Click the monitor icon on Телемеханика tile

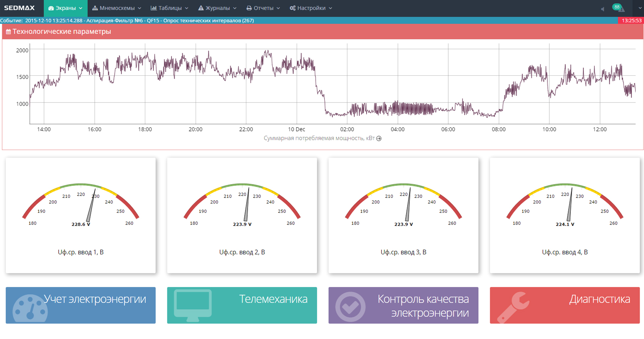[193, 305]
